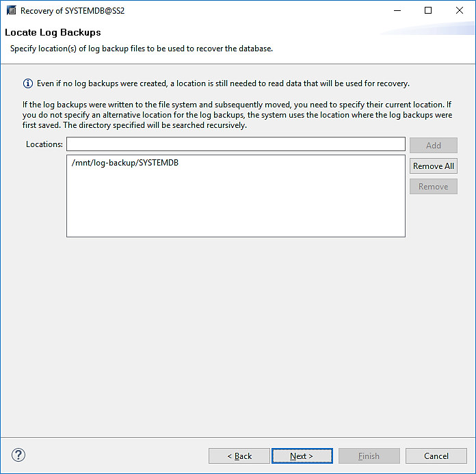Click the Finish button
This screenshot has height=474, width=476.
click(369, 456)
